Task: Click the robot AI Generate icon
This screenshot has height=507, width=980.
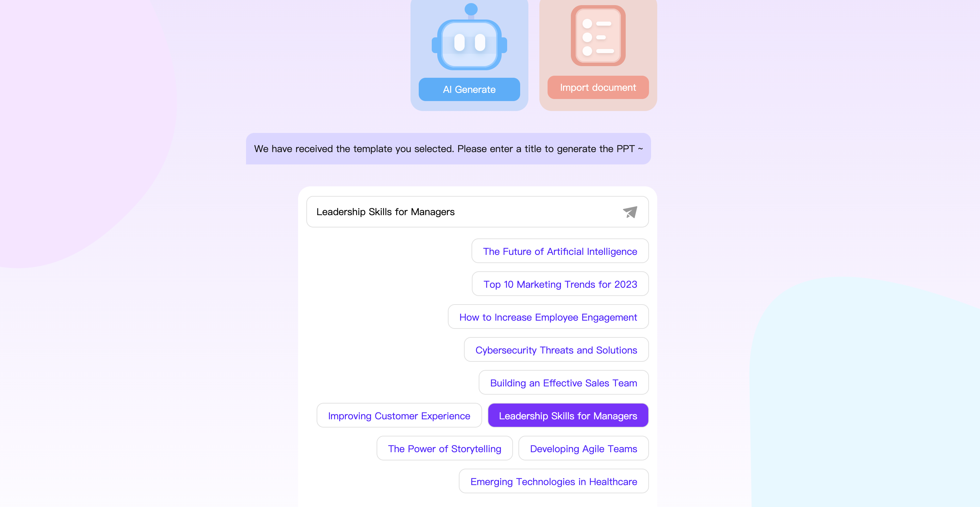Action: point(469,37)
